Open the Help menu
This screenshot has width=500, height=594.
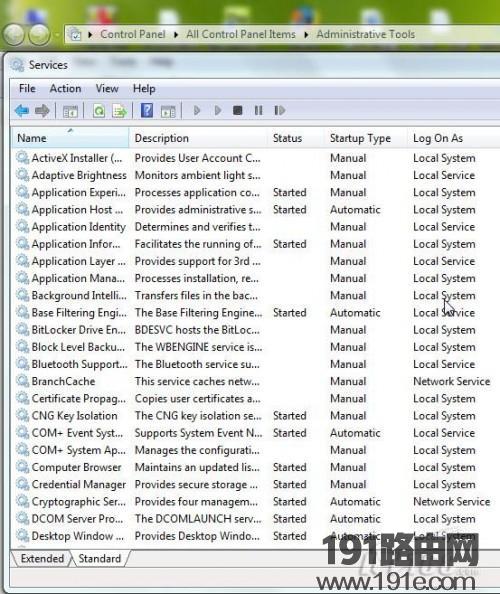(x=144, y=89)
